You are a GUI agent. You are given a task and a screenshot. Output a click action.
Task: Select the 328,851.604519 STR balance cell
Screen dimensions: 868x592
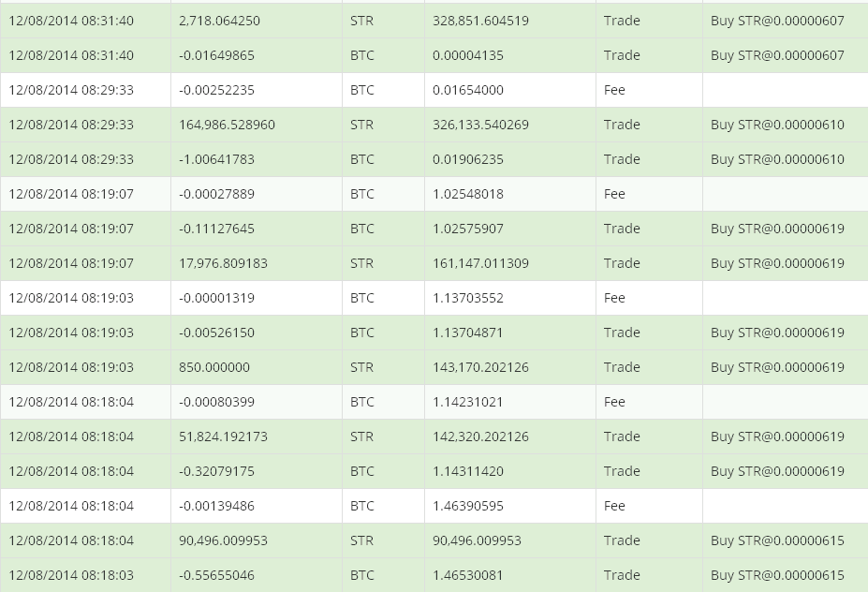coord(480,21)
